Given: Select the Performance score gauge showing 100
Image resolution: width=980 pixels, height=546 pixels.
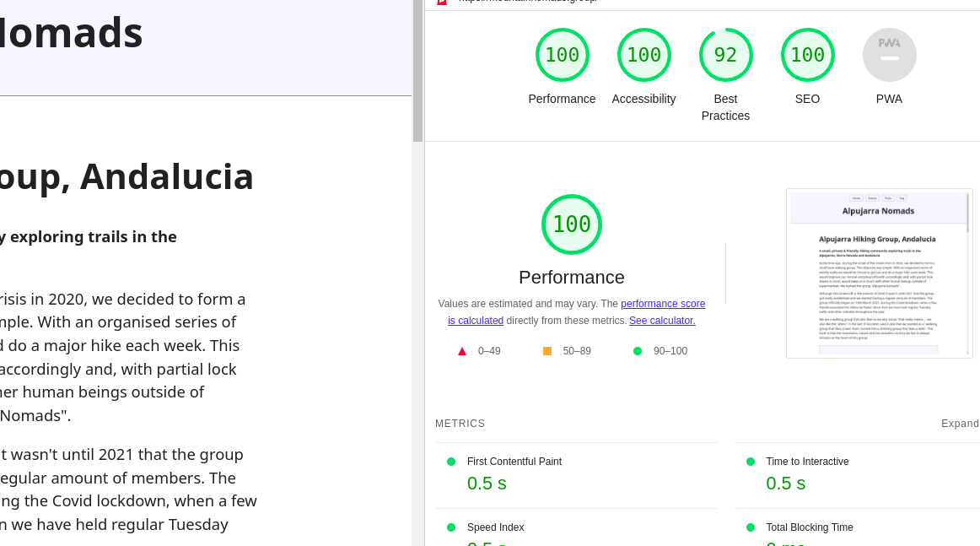Looking at the screenshot, I should [x=562, y=54].
